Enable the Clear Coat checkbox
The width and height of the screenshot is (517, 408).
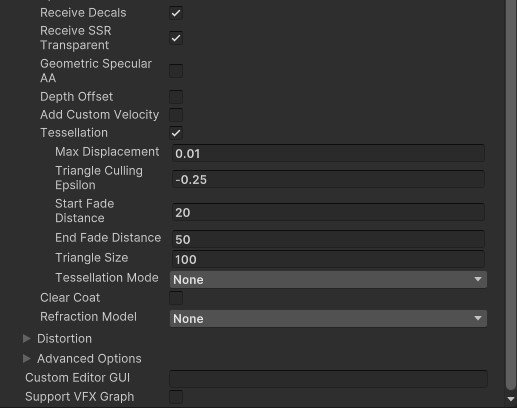(x=176, y=298)
